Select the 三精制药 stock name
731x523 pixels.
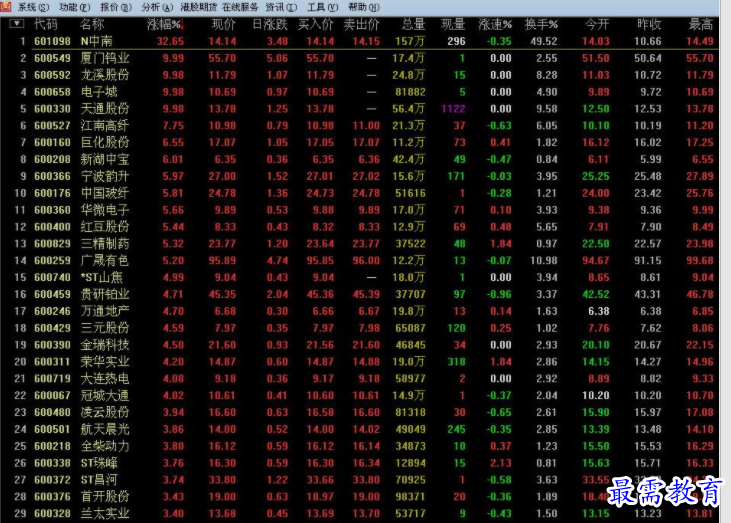pyautogui.click(x=105, y=243)
